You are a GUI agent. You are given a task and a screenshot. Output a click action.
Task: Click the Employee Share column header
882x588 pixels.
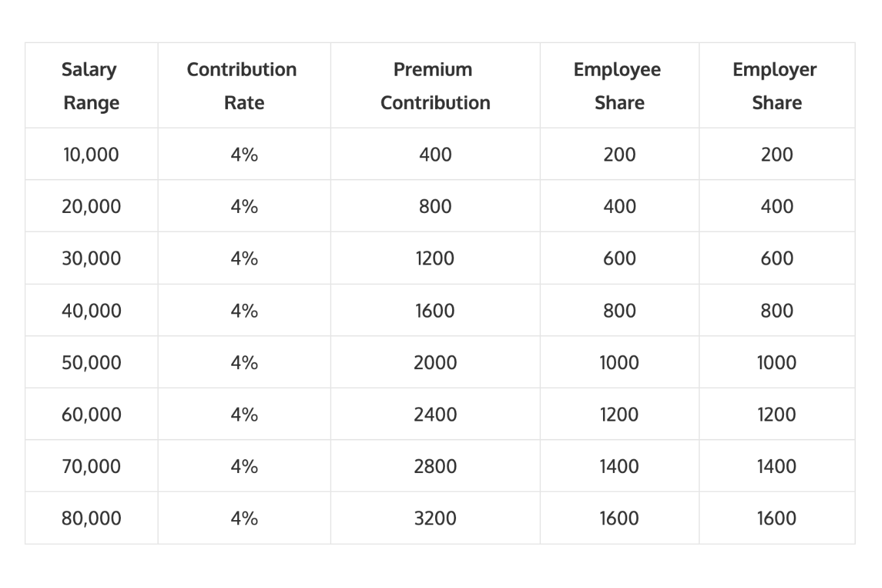pyautogui.click(x=619, y=86)
